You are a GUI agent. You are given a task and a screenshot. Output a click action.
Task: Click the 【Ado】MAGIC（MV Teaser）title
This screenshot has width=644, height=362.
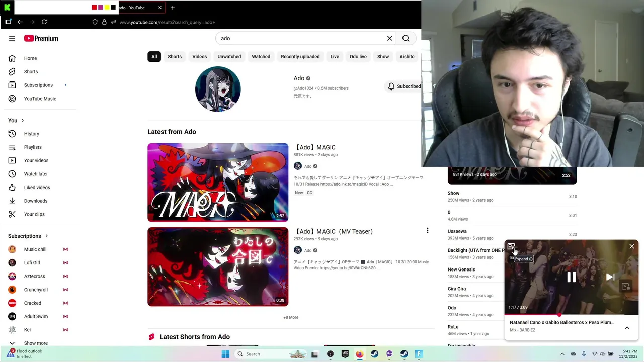coord(334,232)
